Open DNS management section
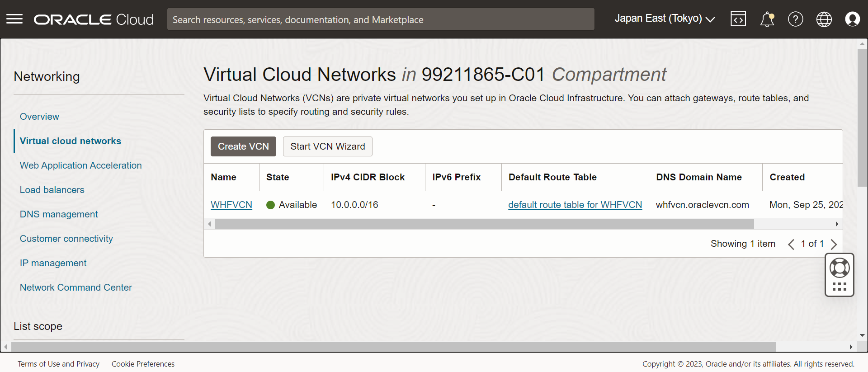This screenshot has height=372, width=868. pyautogui.click(x=59, y=214)
